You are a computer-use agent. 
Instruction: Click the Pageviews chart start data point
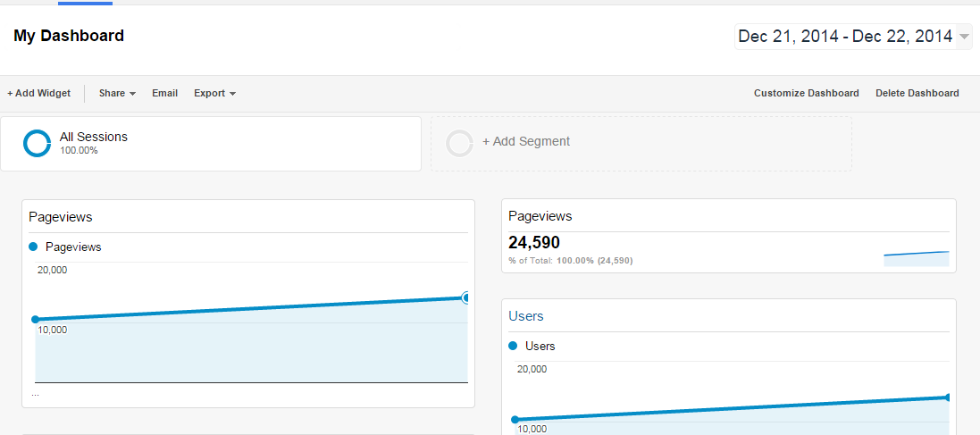click(35, 320)
